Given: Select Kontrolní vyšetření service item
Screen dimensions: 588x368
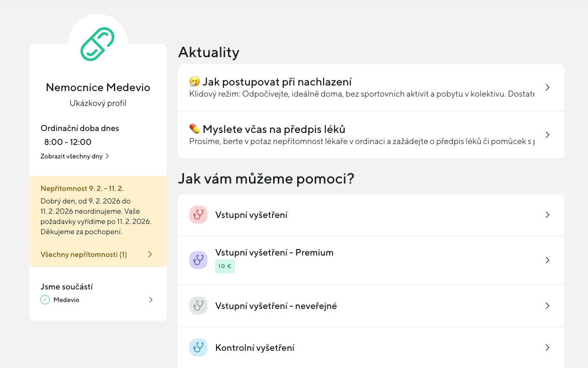Looking at the screenshot, I should coord(255,348).
